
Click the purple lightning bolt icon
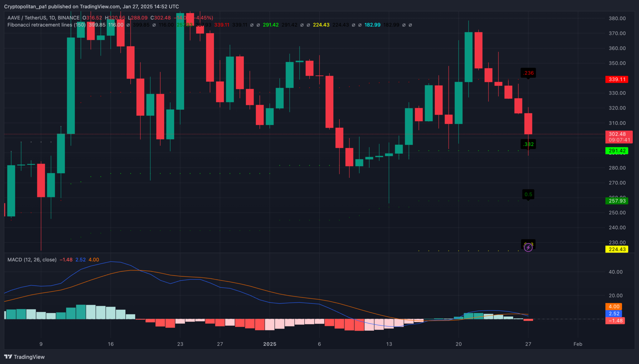528,248
